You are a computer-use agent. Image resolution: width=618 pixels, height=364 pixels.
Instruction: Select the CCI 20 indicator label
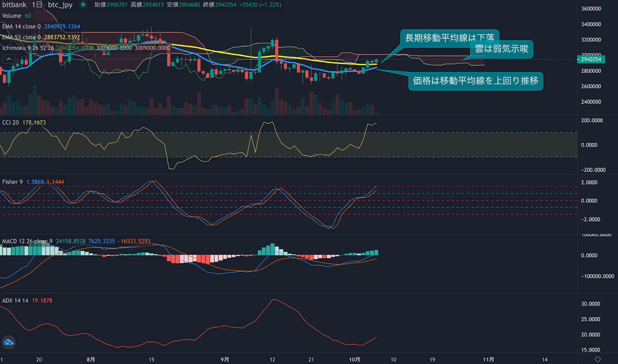tap(10, 122)
